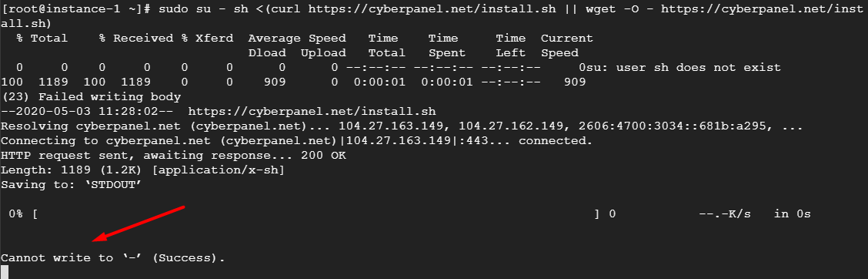Click the "Saving to: 'STDOUT'" line

coord(72,185)
